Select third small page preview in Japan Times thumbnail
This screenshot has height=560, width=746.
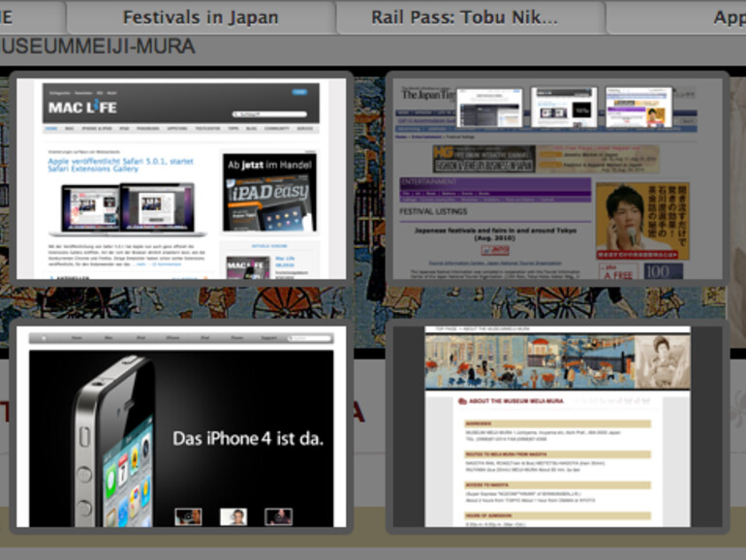click(639, 108)
